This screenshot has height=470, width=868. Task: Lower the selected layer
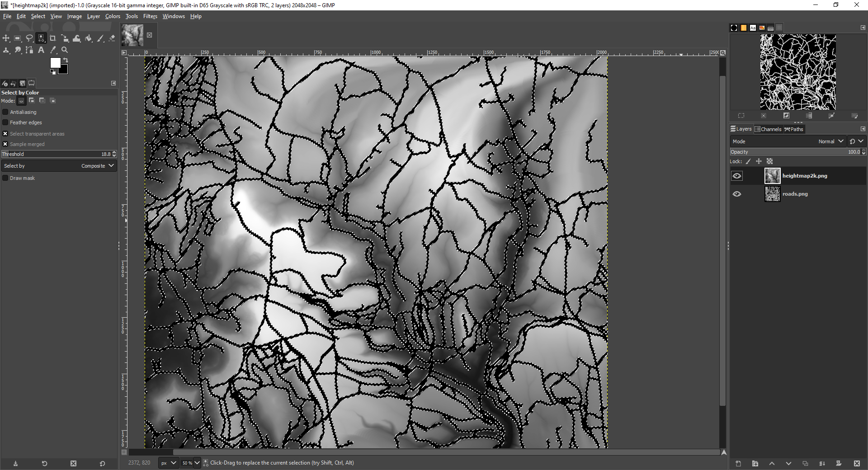coord(788,463)
